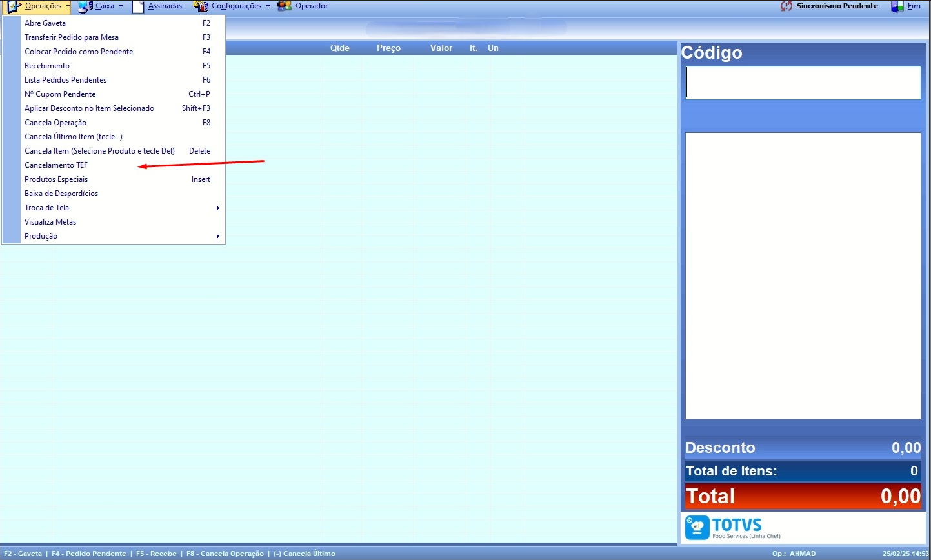Screen dimensions: 931x560
Task: Expand the Operações dropdown arrow
Action: [68, 6]
